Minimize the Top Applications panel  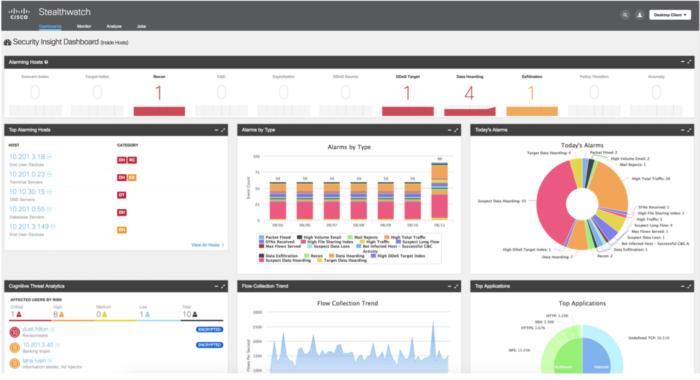coord(682,286)
